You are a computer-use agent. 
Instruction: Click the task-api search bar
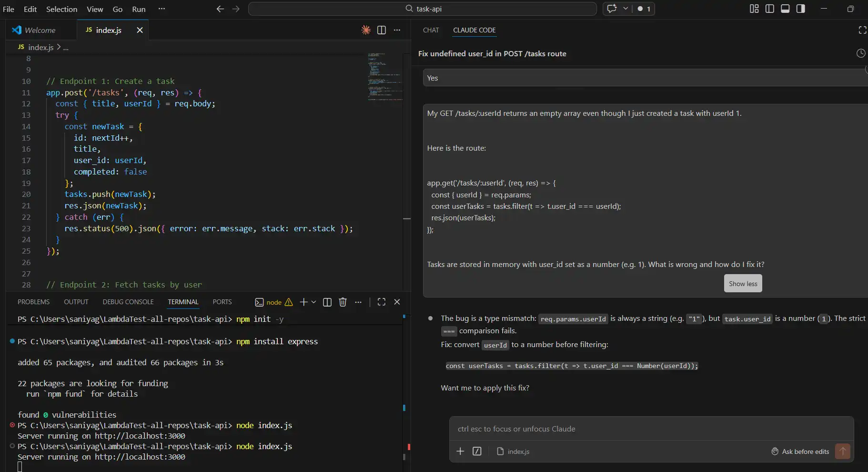500,8
